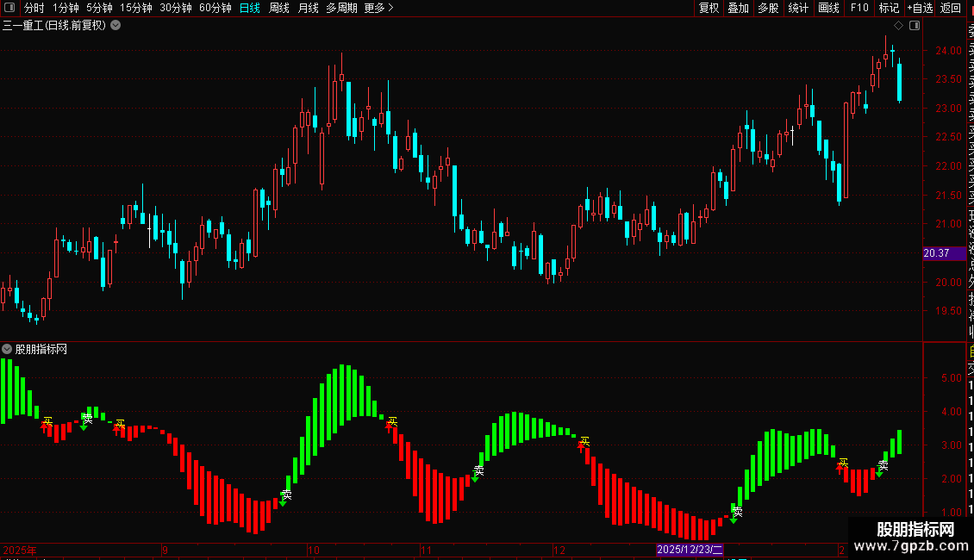The width and height of the screenshot is (974, 560).
Task: Switch to 分时 intraday view
Action: click(x=34, y=8)
